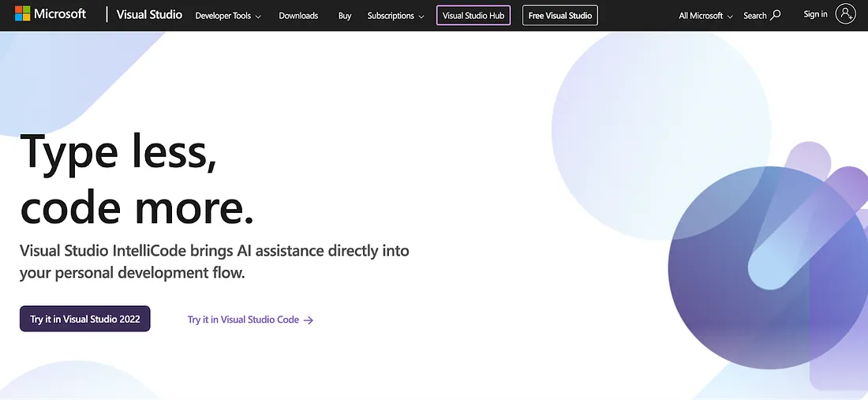
Task: Expand the Developer Tools menu
Action: 228,16
